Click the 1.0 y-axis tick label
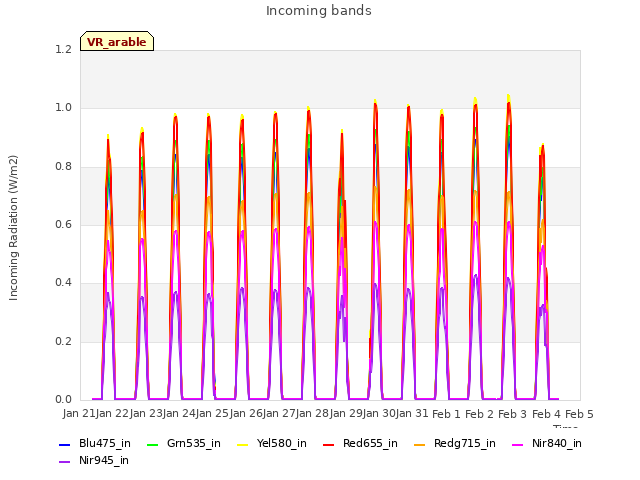 (63, 108)
